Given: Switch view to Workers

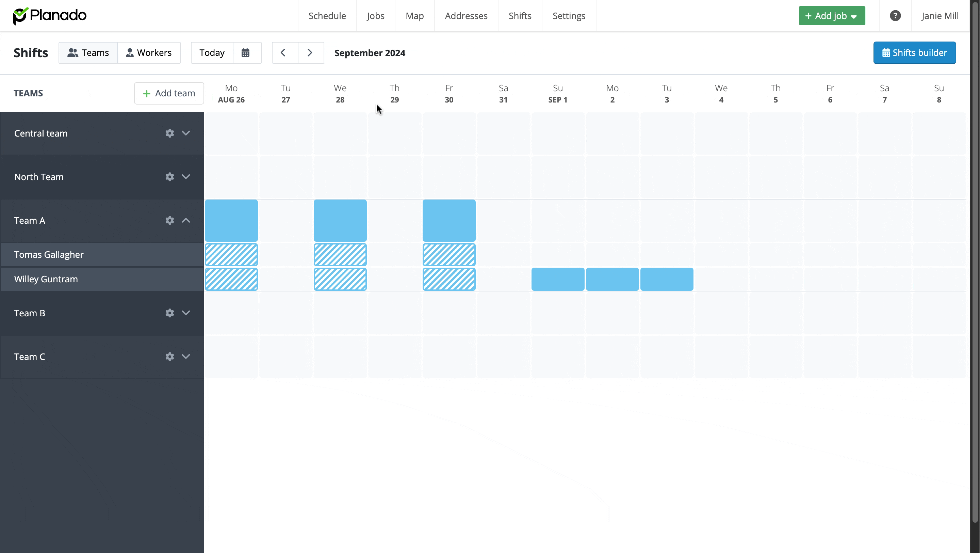Looking at the screenshot, I should (149, 53).
